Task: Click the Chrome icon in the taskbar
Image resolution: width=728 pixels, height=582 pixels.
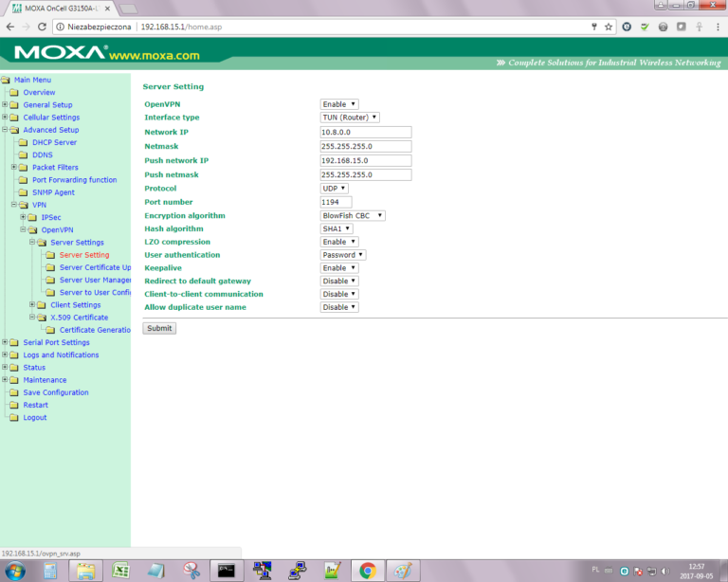Action: (367, 570)
